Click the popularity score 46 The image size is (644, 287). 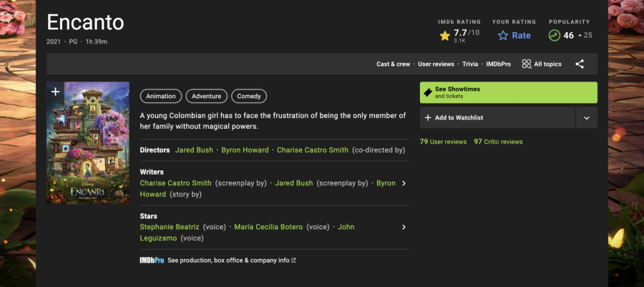click(568, 36)
